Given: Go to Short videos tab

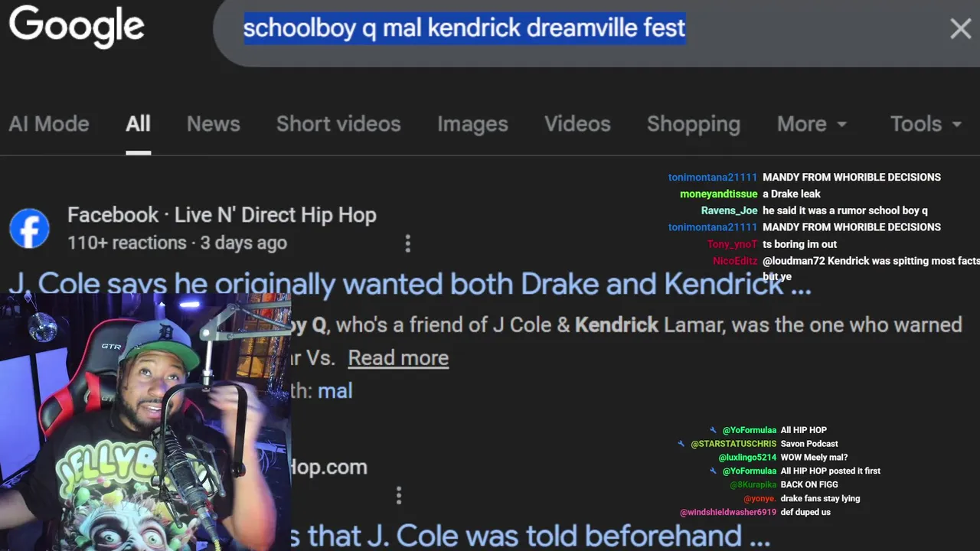Looking at the screenshot, I should click(338, 124).
